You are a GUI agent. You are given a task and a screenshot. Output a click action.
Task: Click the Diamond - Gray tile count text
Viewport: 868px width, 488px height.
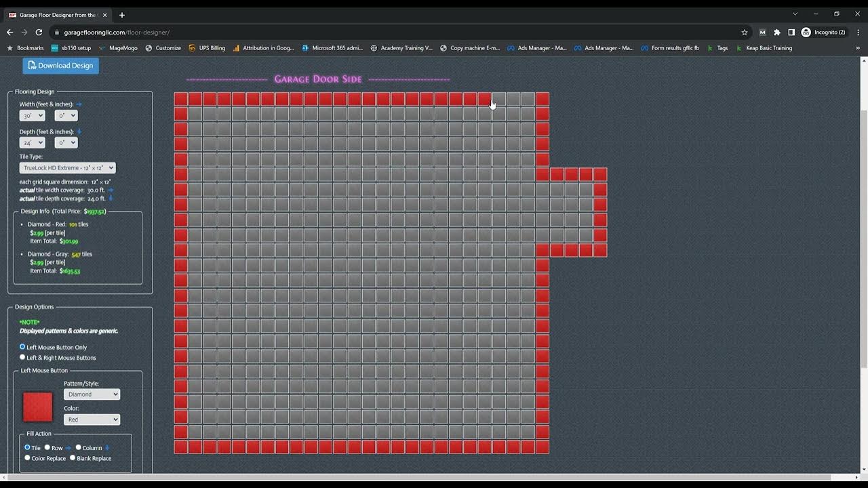coord(60,254)
